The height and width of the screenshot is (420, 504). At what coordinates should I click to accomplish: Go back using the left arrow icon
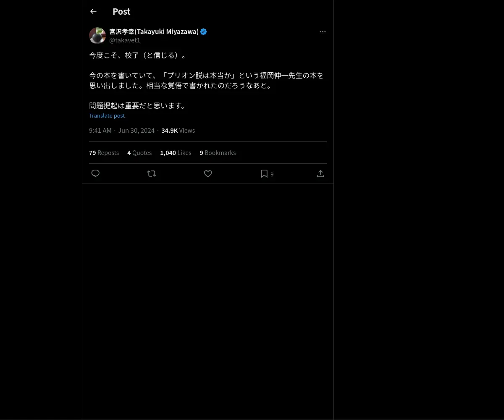point(93,11)
